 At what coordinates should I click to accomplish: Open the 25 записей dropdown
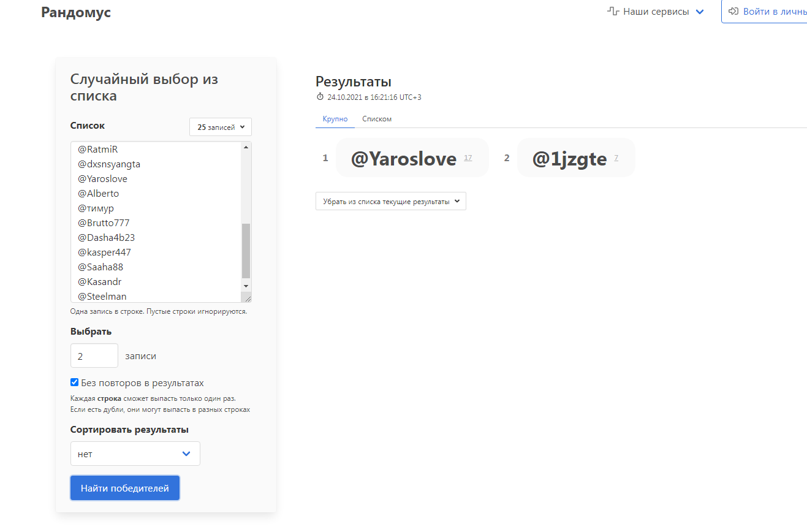[x=221, y=127]
